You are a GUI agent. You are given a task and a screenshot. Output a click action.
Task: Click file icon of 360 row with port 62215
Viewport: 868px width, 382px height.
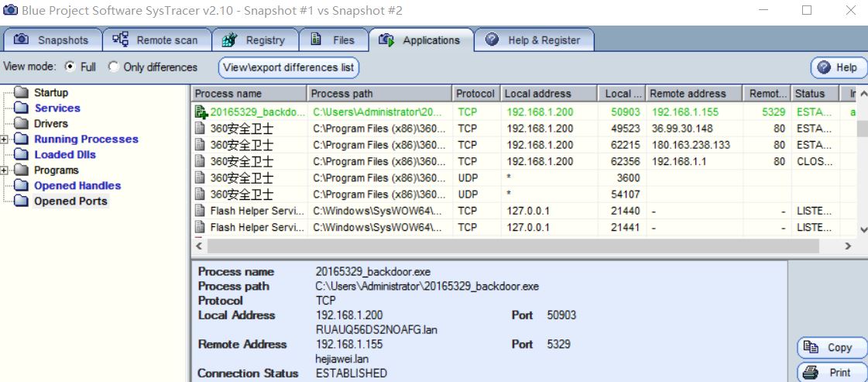point(201,145)
